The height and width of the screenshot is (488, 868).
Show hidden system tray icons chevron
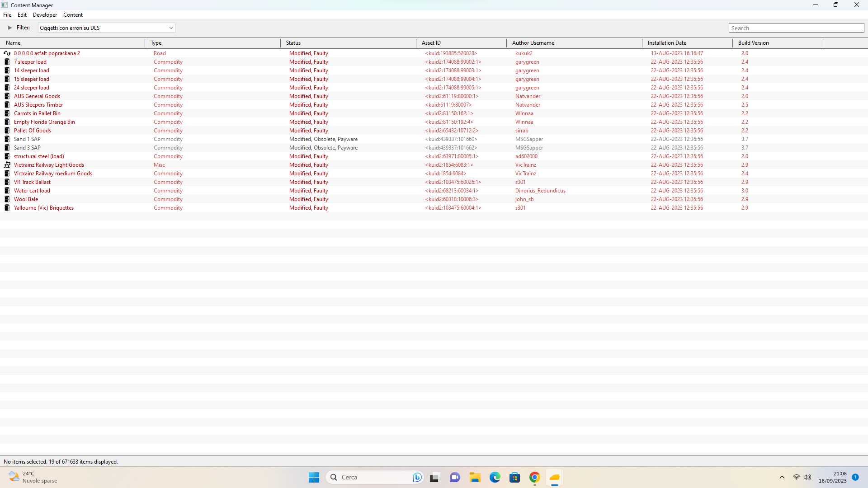(782, 477)
